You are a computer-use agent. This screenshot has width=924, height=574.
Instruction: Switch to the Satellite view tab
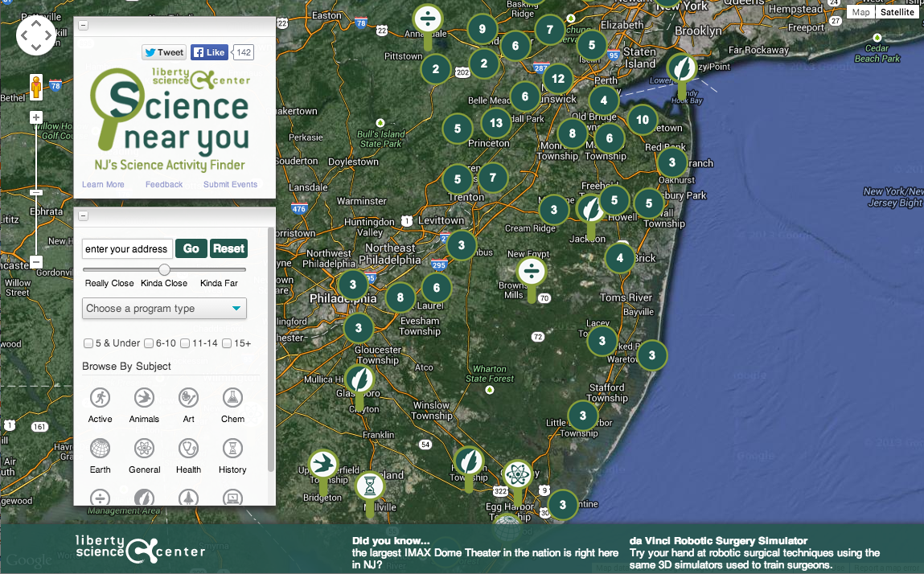tap(897, 12)
